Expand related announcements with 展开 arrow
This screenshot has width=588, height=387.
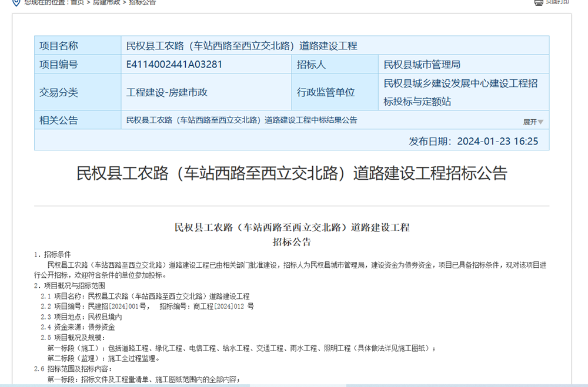pos(533,122)
